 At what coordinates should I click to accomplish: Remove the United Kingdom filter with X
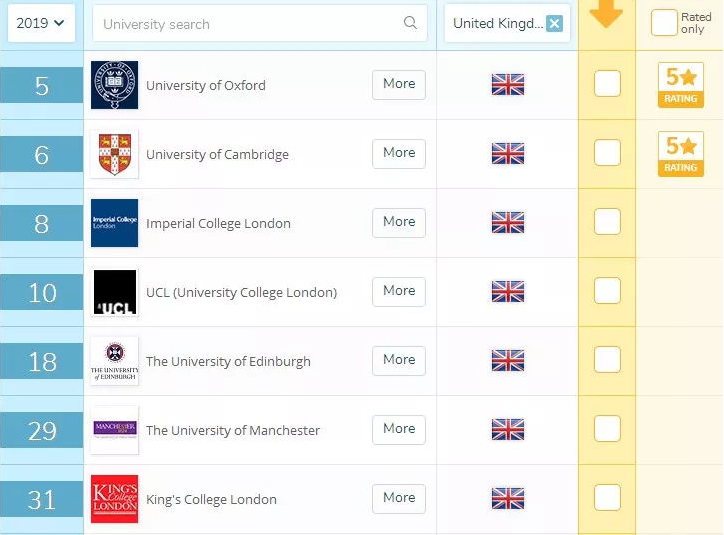(x=554, y=24)
